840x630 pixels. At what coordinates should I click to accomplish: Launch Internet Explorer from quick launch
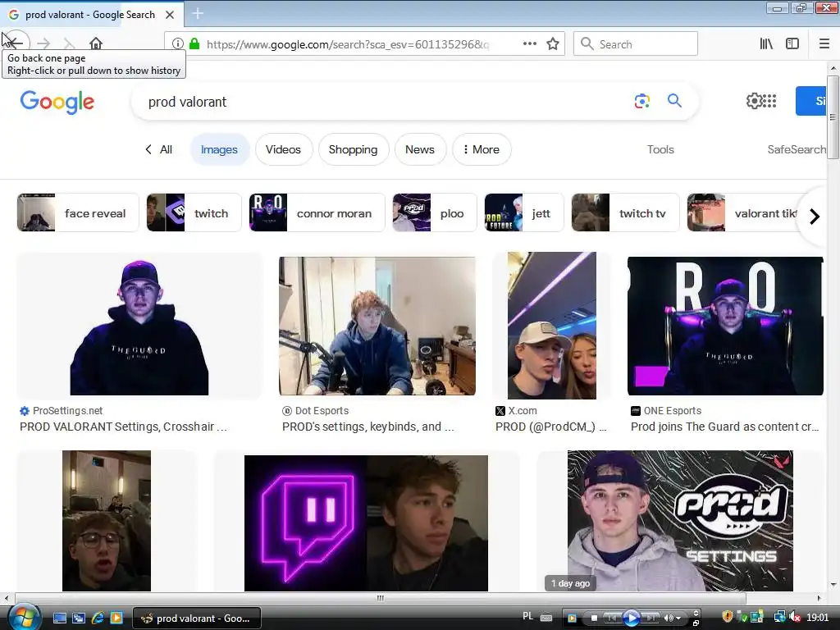pyautogui.click(x=98, y=619)
